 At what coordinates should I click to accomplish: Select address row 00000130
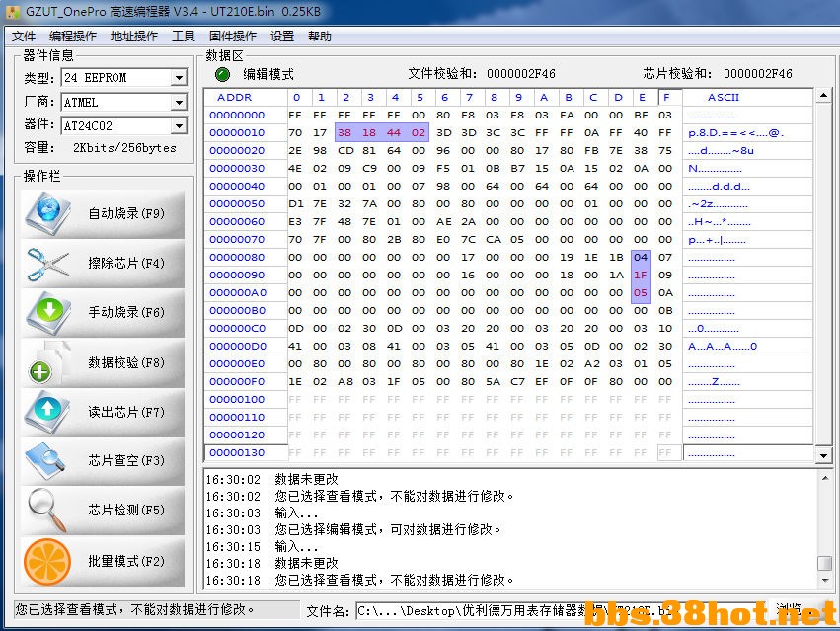(237, 453)
